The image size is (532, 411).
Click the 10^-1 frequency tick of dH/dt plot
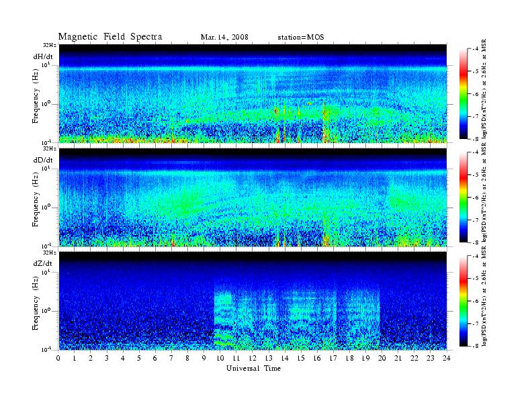click(46, 142)
